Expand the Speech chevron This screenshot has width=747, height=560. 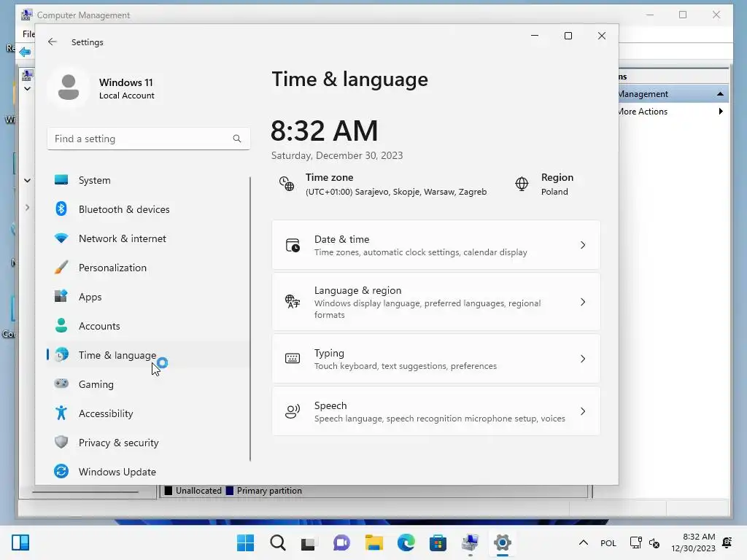pos(583,411)
